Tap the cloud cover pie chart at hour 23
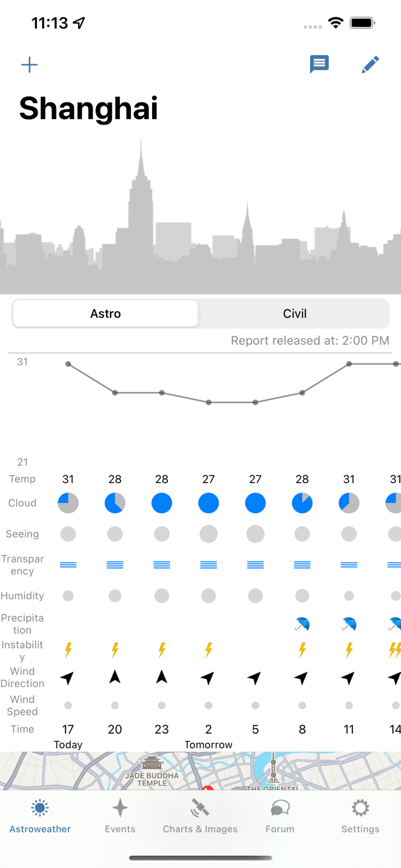The width and height of the screenshot is (401, 868). (x=161, y=503)
